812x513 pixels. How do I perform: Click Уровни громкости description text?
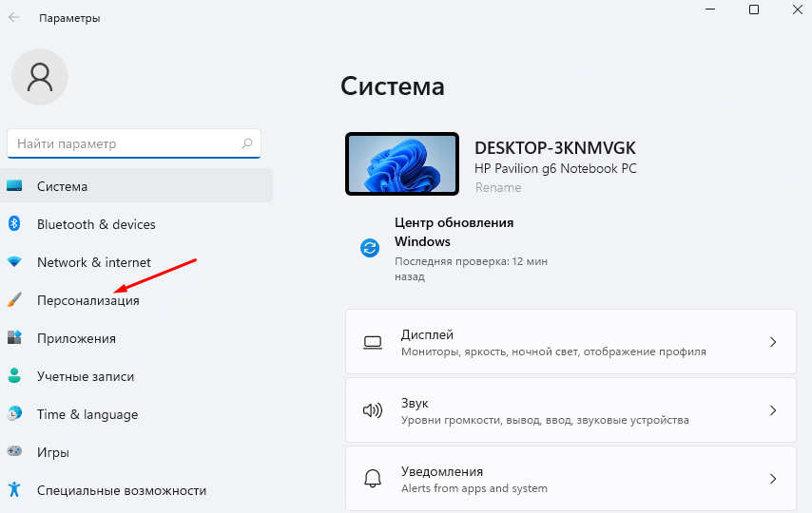tap(545, 420)
